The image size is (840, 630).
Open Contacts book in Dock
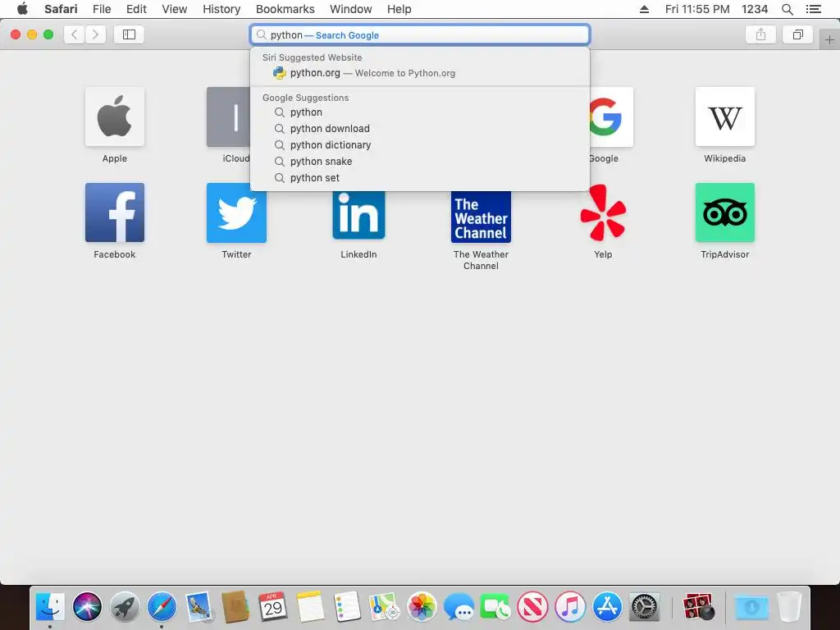pos(235,607)
